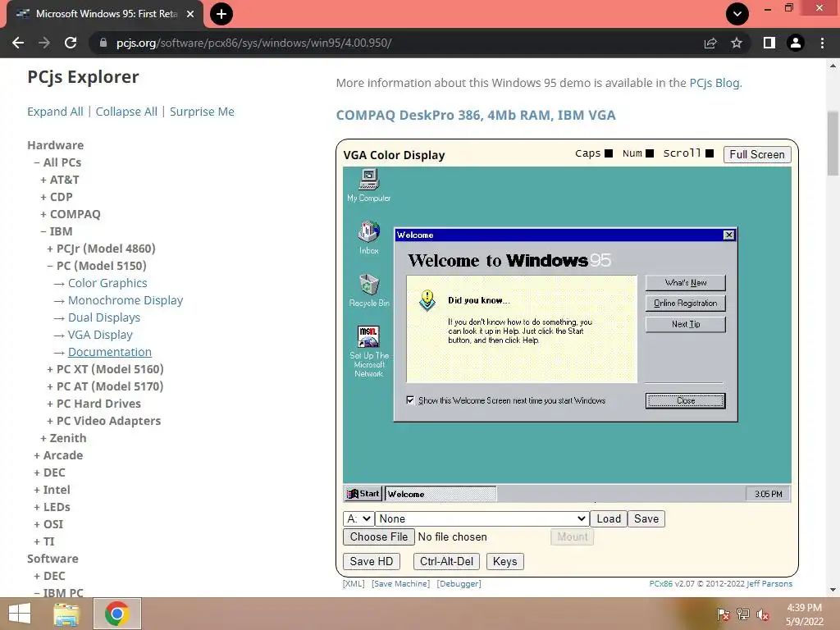Reload the page
This screenshot has height=630, width=840.
[71, 43]
